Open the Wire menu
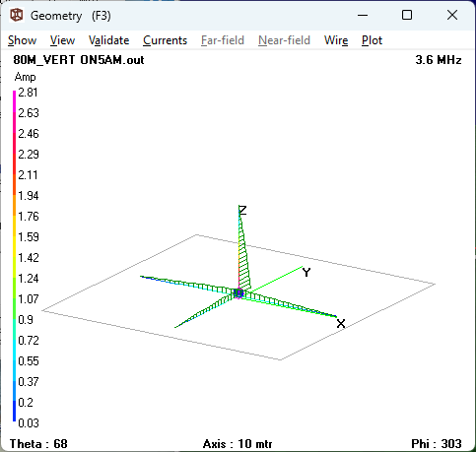The height and width of the screenshot is (452, 476). tap(336, 40)
